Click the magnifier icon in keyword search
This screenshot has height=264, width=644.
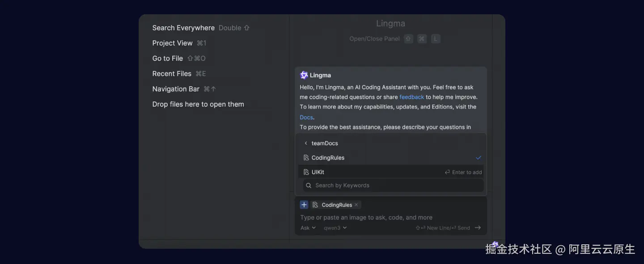309,185
